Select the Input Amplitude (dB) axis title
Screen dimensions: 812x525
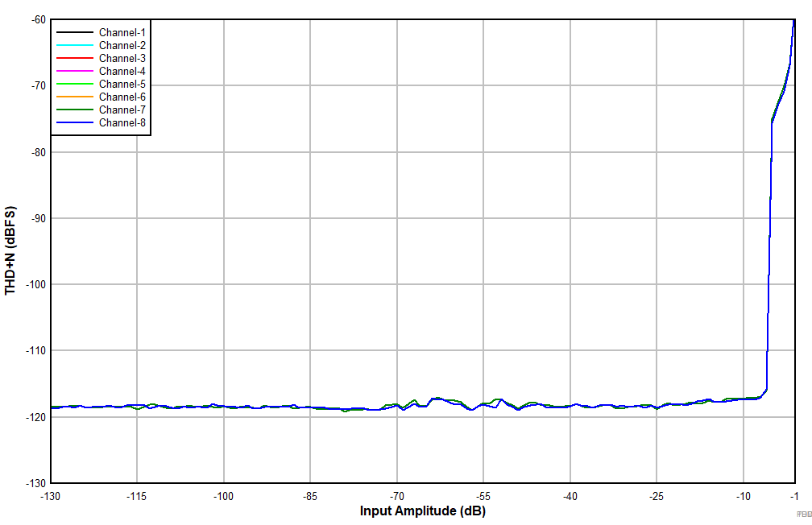point(422,510)
